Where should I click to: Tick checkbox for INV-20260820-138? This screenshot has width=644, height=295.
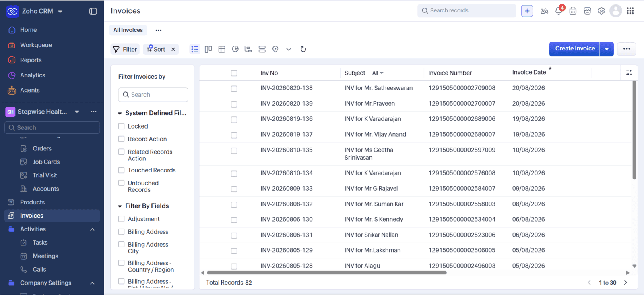tap(234, 89)
